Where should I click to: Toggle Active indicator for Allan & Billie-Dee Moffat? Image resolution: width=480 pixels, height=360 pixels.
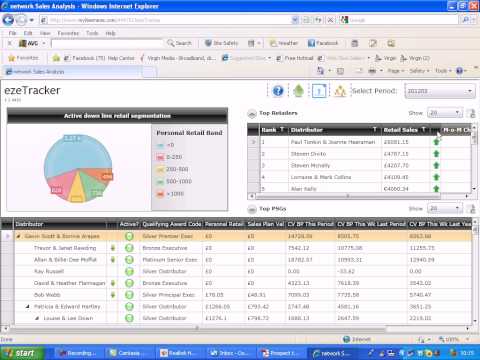(x=129, y=260)
